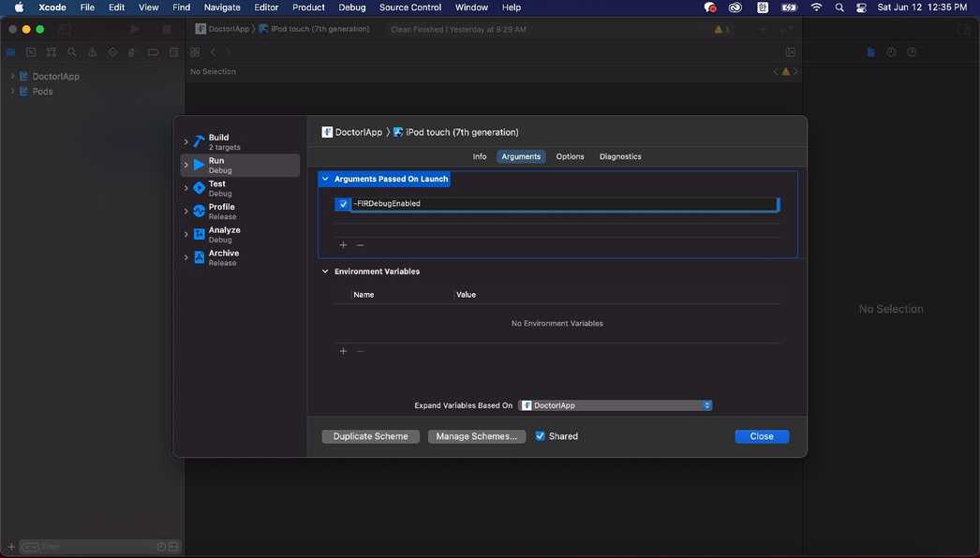Open the Report navigator in Xcode window

(x=173, y=52)
